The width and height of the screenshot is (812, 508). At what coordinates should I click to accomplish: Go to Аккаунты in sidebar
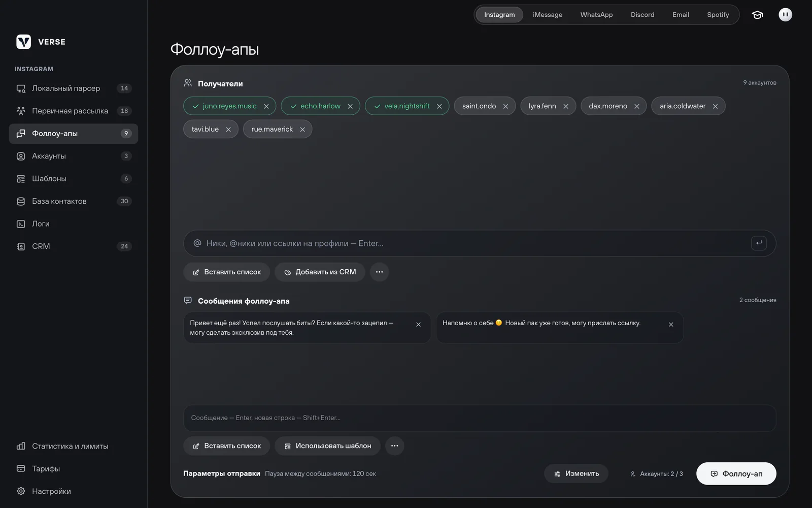point(74,156)
